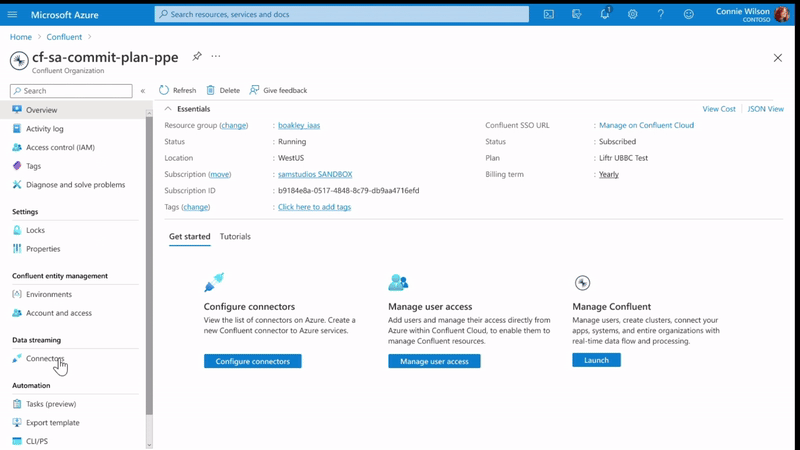The image size is (800, 450).
Task: Close the resource blade with X
Action: (x=778, y=58)
